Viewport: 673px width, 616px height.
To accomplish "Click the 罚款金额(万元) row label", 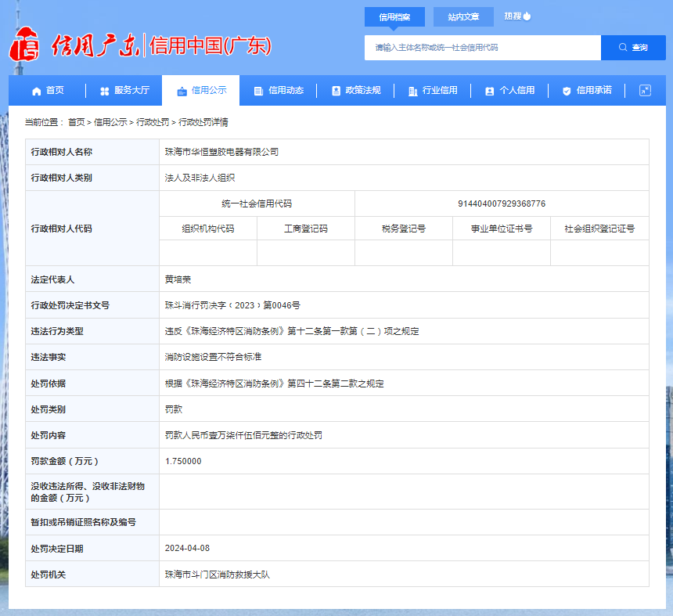I will coord(64,462).
